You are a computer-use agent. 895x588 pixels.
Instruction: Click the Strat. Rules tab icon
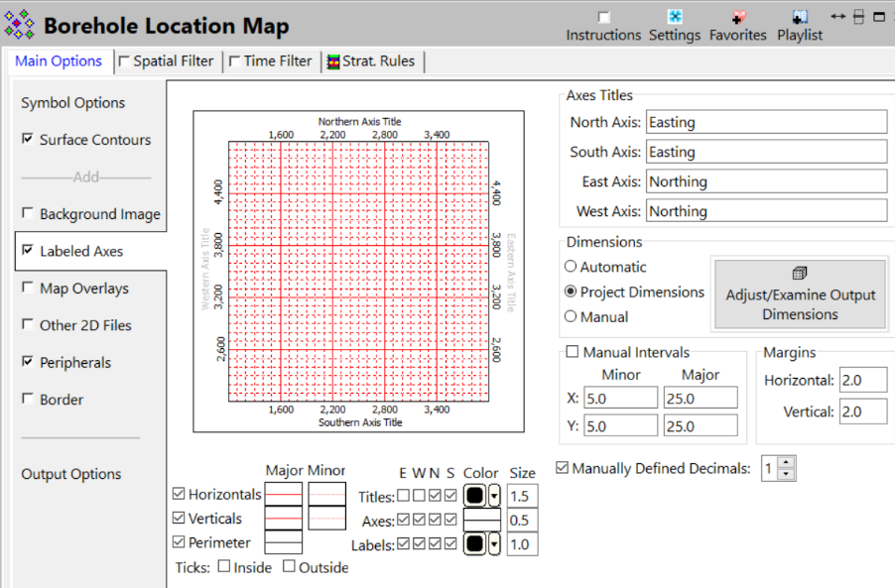tap(333, 61)
